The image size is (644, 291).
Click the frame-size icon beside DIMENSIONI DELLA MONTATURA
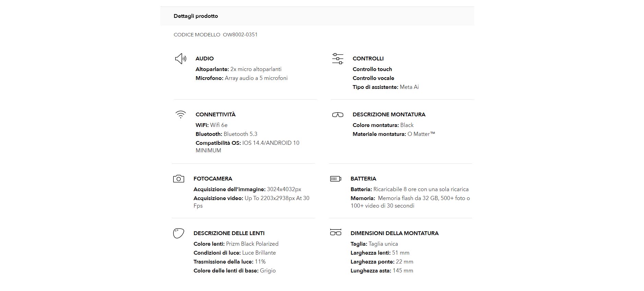click(335, 232)
